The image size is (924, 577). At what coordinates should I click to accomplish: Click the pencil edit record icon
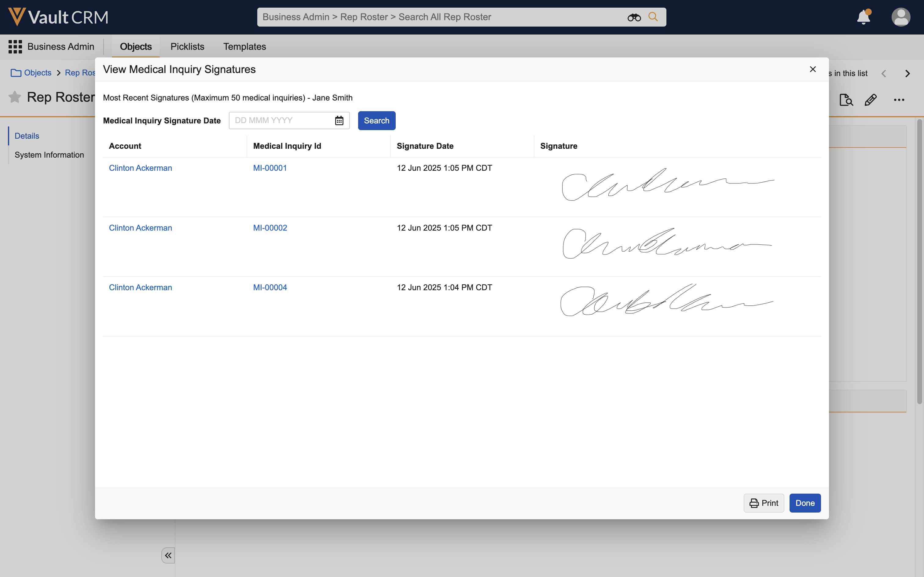click(871, 100)
